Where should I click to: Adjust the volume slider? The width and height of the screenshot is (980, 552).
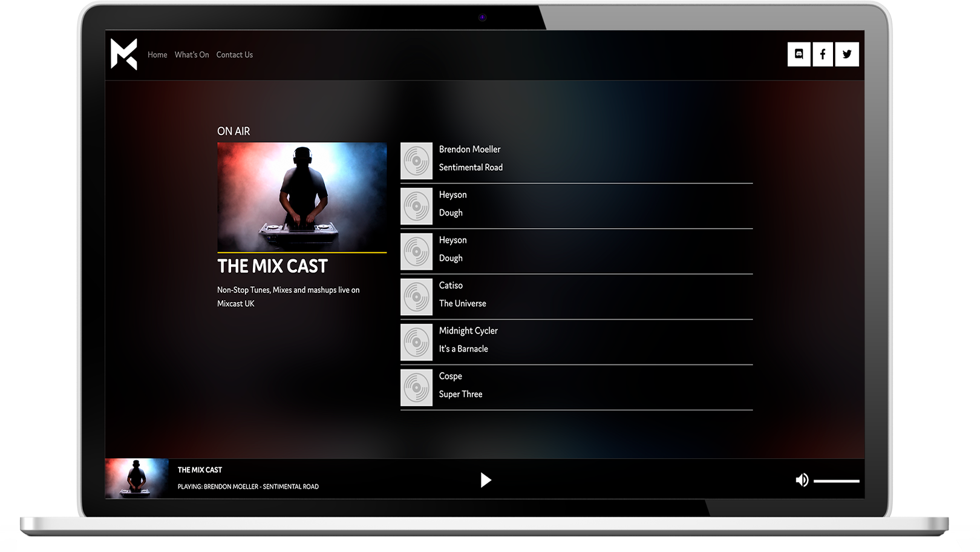click(x=837, y=481)
